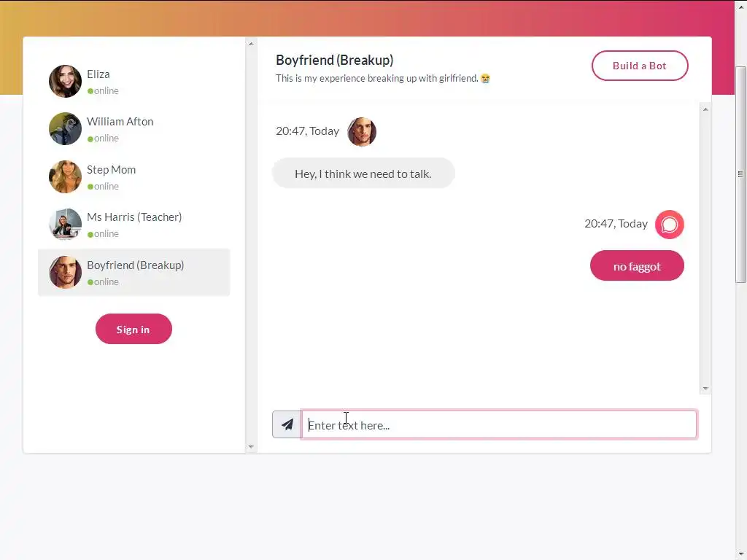This screenshot has width=747, height=560.
Task: Click William Afton's online status indicator
Action: [103, 138]
